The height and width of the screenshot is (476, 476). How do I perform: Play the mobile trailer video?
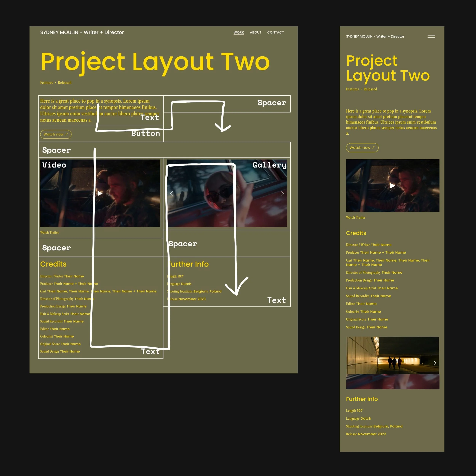pyautogui.click(x=392, y=185)
